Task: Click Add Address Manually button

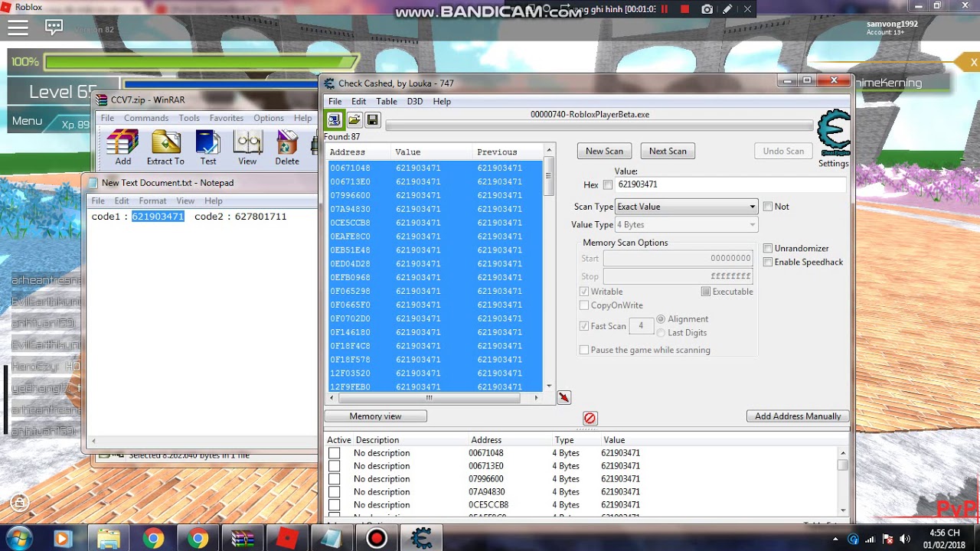Action: pos(798,416)
